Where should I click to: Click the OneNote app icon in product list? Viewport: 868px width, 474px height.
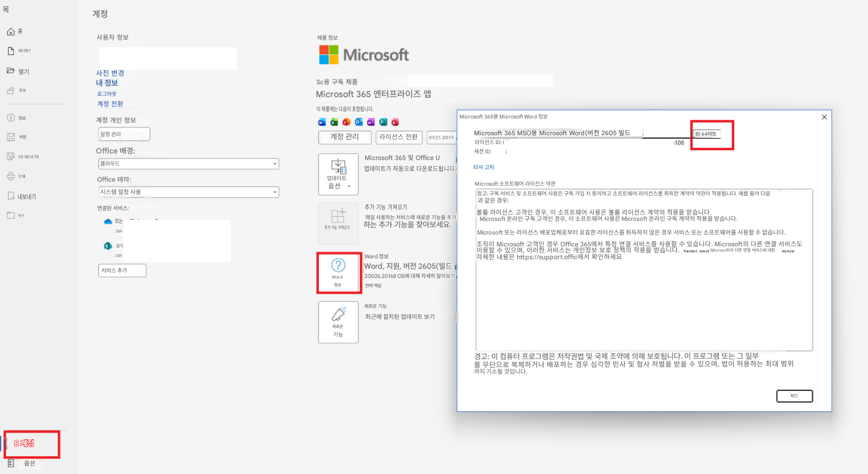coord(371,122)
